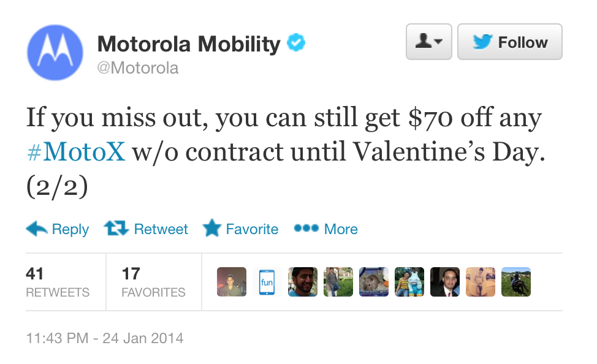The image size is (597, 364).
Task: Click the Motorola logo profile picture
Action: pos(55,53)
